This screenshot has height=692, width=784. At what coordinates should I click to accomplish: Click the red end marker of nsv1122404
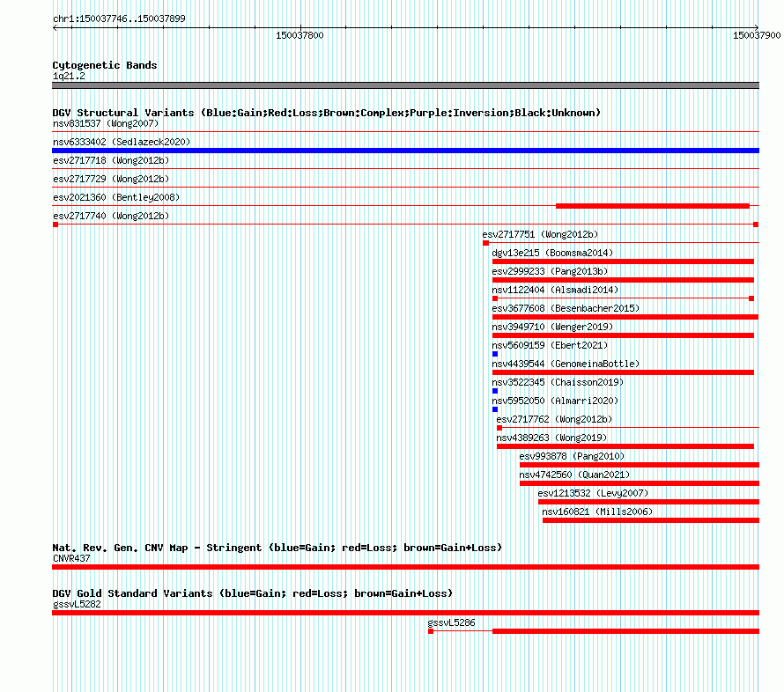tap(751, 298)
